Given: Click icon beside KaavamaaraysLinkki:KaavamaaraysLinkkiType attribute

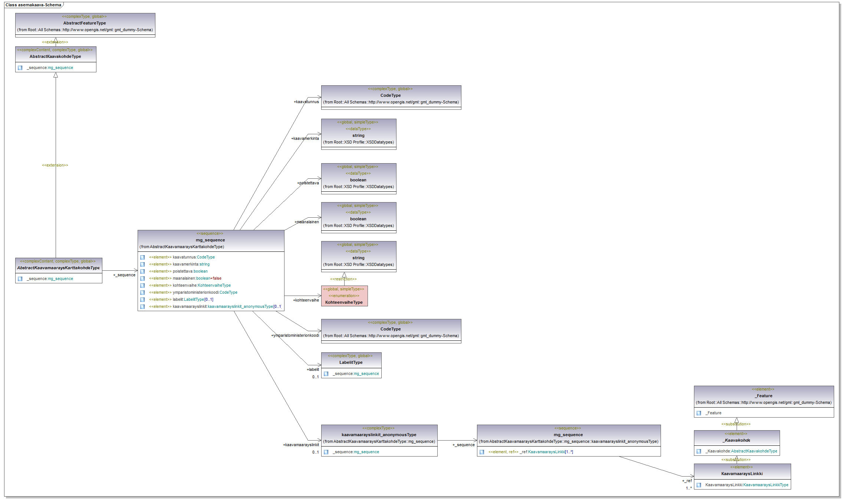Looking at the screenshot, I should 699,485.
